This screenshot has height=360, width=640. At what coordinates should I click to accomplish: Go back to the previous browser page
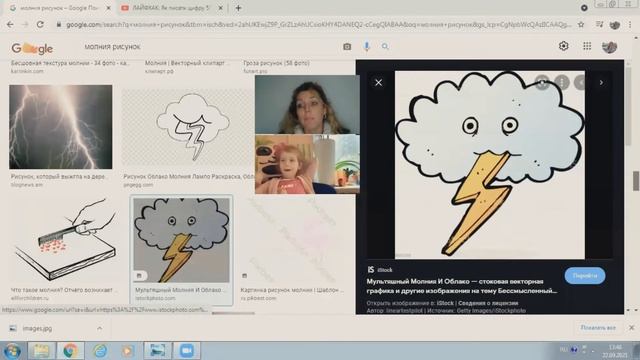tap(10, 24)
